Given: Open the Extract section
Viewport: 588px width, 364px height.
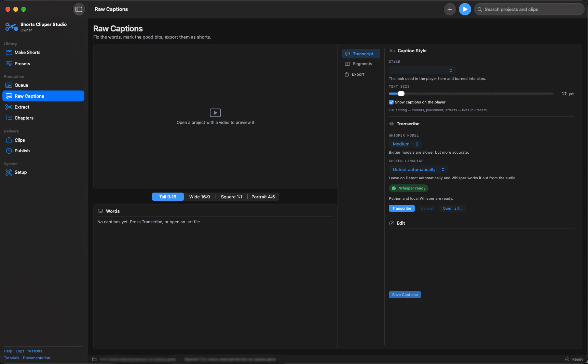Looking at the screenshot, I should [43, 107].
